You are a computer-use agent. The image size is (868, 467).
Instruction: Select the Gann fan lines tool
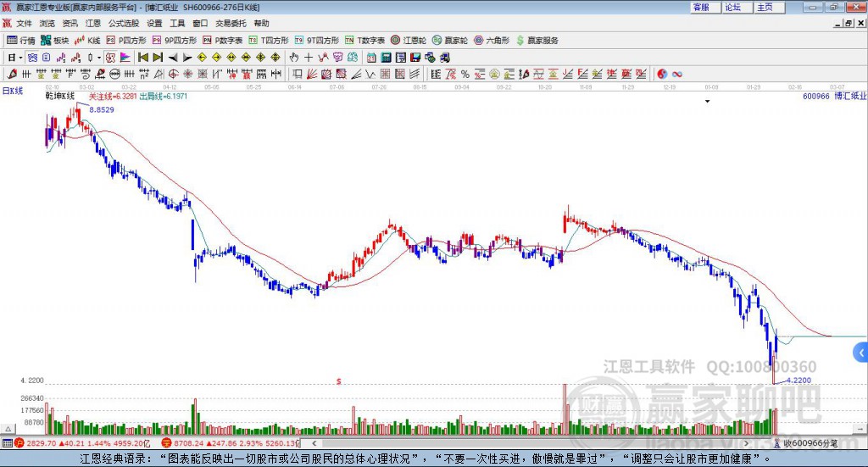[312, 74]
